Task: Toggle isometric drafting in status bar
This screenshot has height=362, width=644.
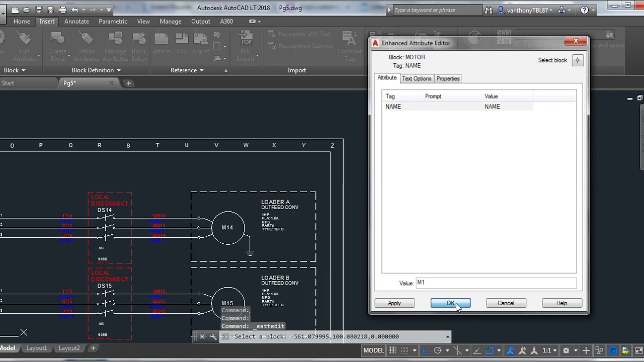Action: 457,350
